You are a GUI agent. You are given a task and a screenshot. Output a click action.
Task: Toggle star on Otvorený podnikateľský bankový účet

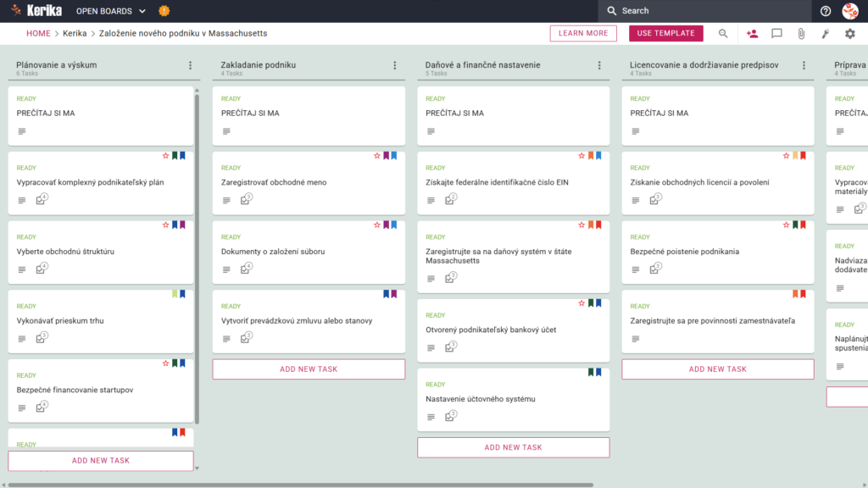point(581,303)
